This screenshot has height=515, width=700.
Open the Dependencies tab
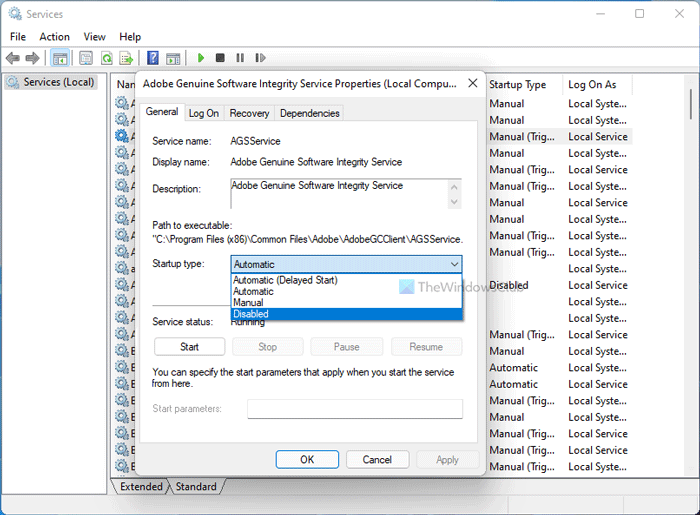309,113
